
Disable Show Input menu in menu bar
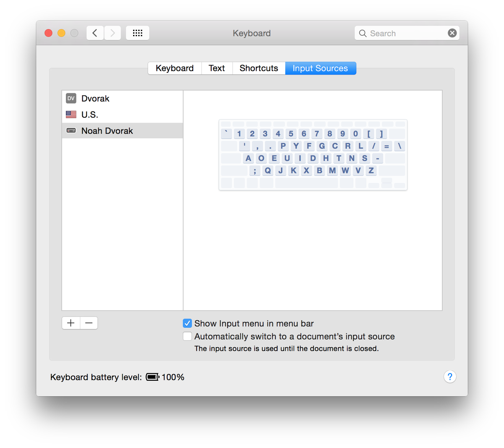point(187,323)
